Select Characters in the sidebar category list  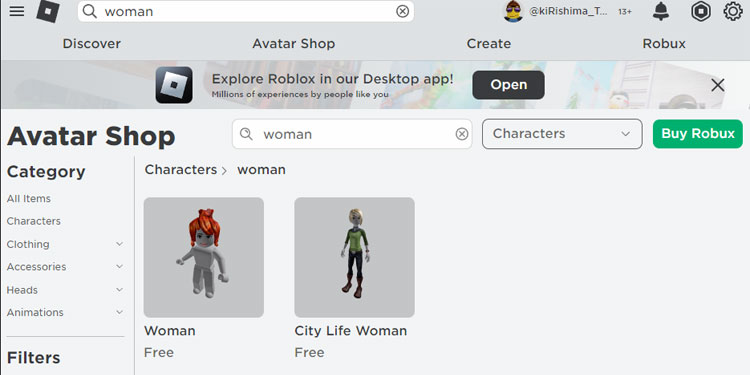tap(33, 221)
